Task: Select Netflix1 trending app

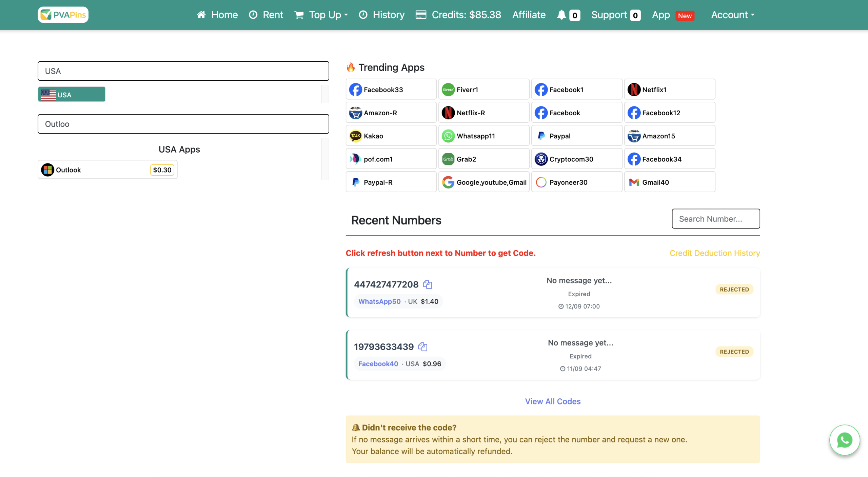Action: tap(670, 89)
